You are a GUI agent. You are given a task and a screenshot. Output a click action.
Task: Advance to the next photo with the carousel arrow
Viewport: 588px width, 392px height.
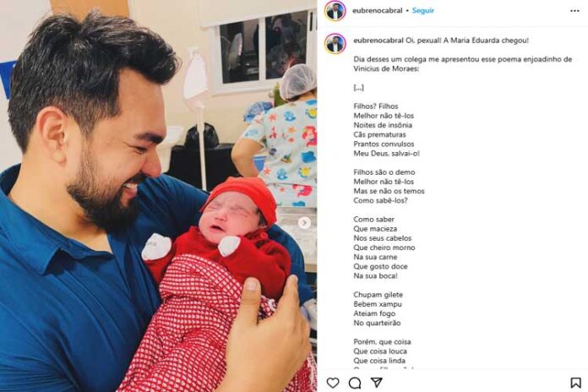click(x=304, y=223)
